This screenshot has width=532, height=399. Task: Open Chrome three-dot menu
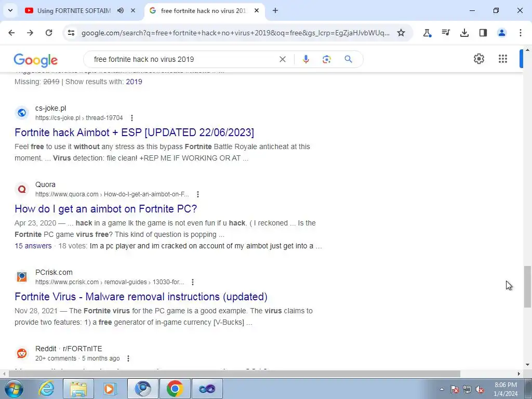tap(521, 33)
